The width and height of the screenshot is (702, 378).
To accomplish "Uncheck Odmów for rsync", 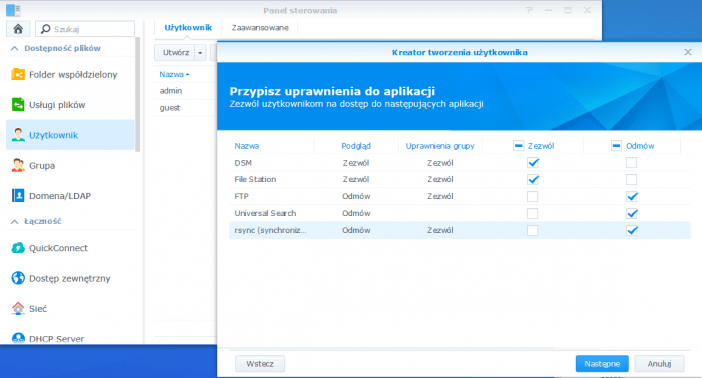I will (x=632, y=231).
